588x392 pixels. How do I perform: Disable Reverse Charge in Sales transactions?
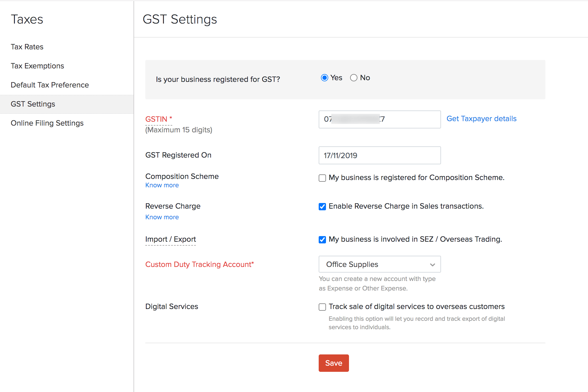[322, 207]
